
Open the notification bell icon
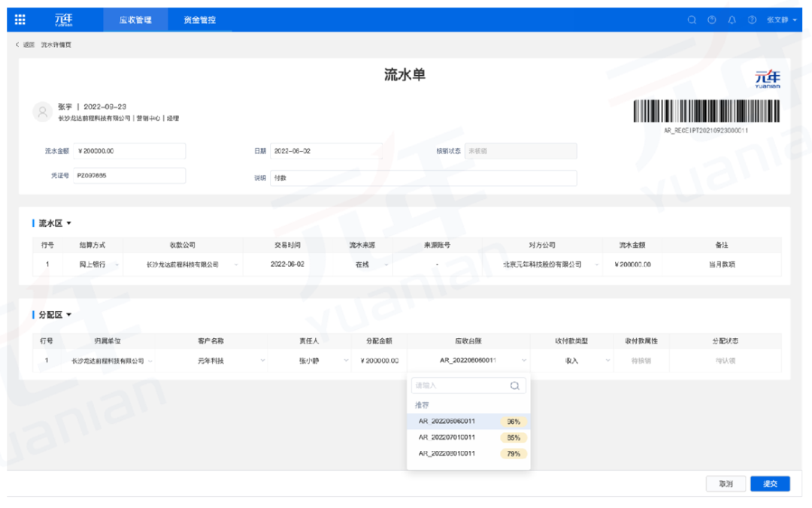coord(732,20)
